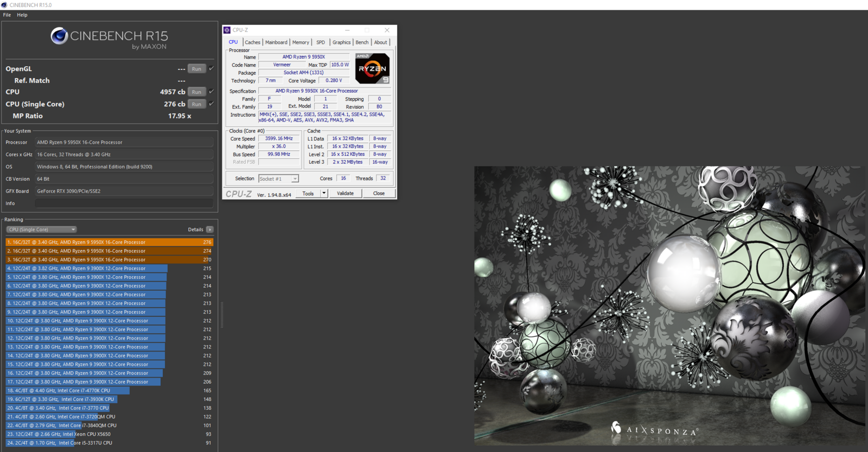Open the Socket #1 selection dropdown
This screenshot has height=452, width=868.
coord(278,179)
